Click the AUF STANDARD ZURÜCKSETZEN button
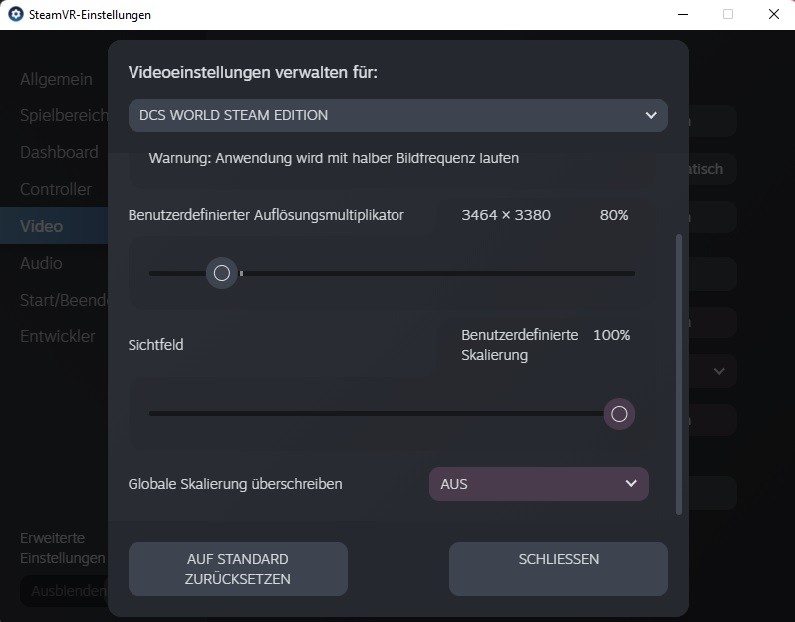This screenshot has height=622, width=795. click(x=238, y=569)
